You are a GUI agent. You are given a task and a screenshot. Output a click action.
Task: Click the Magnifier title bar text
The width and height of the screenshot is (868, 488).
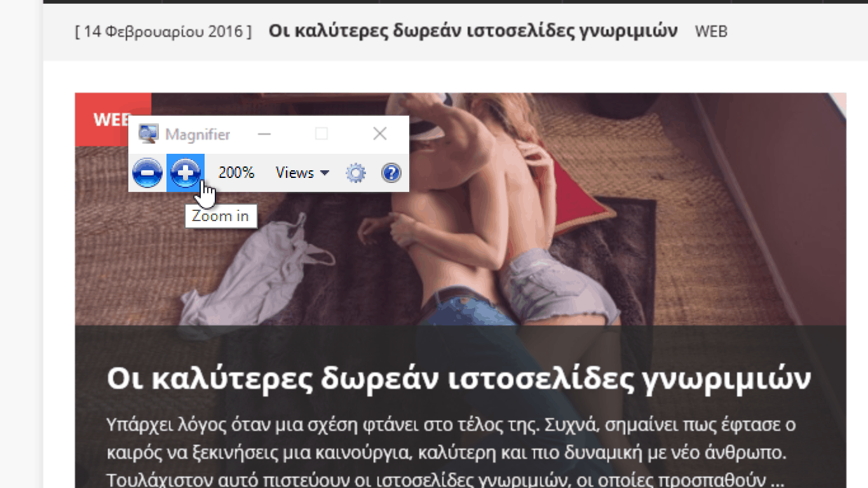tap(198, 134)
